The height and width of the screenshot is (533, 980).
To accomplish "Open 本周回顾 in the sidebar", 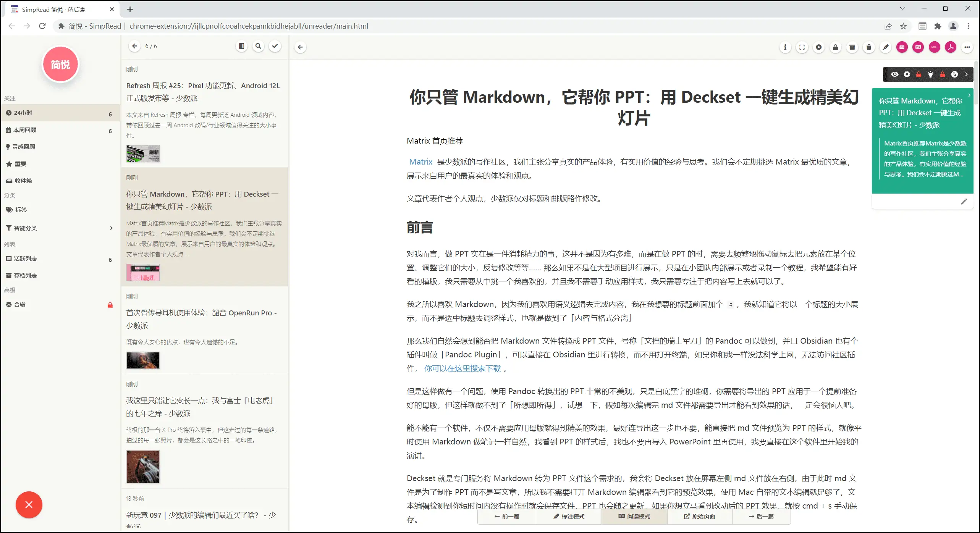I will (60, 130).
